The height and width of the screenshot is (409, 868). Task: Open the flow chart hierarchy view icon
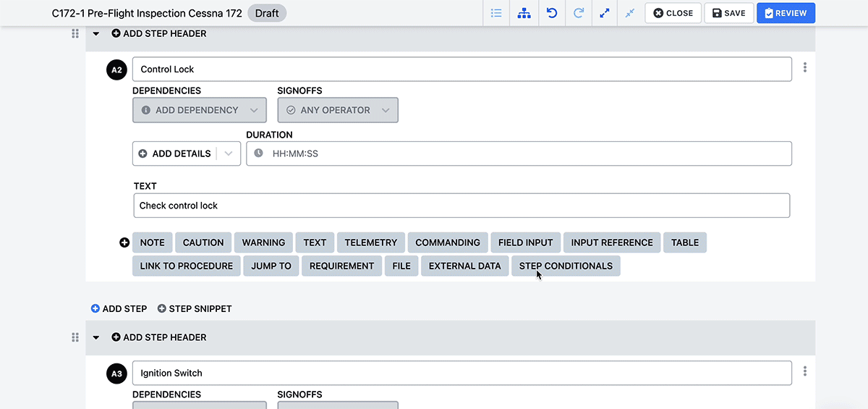click(524, 13)
